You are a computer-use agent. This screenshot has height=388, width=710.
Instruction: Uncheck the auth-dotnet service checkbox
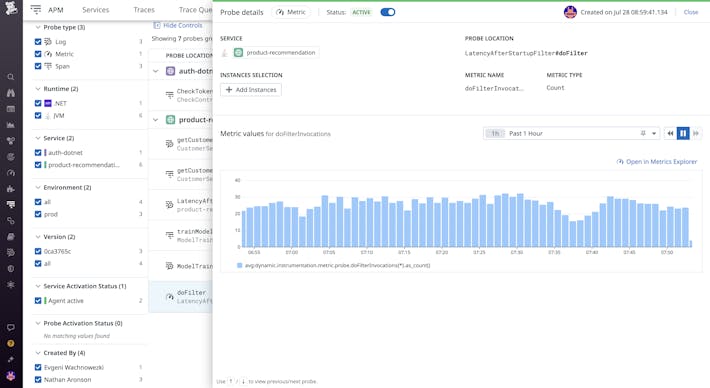coord(38,153)
